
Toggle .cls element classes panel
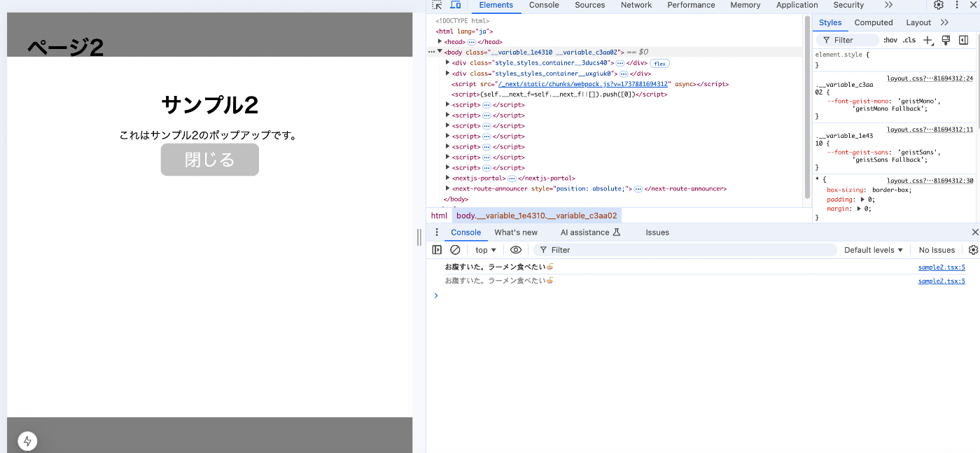coord(909,40)
